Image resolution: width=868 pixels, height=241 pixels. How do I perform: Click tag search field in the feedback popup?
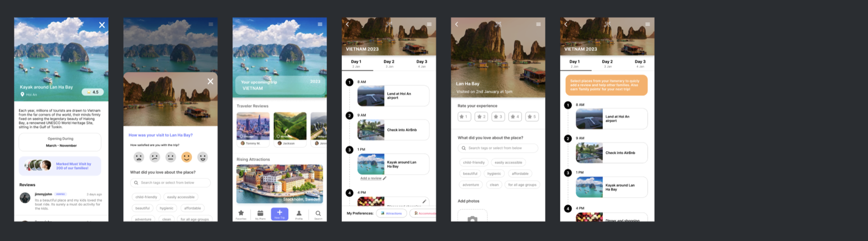[x=170, y=183]
